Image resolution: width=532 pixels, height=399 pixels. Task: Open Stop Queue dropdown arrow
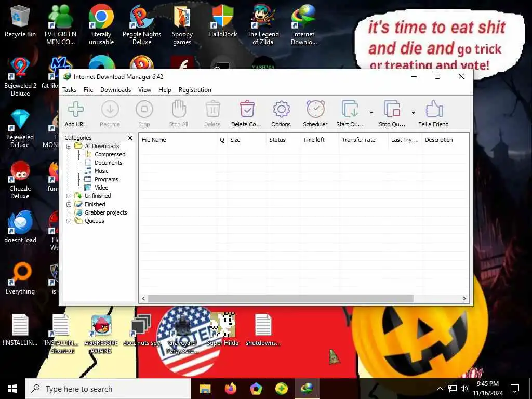(x=413, y=113)
